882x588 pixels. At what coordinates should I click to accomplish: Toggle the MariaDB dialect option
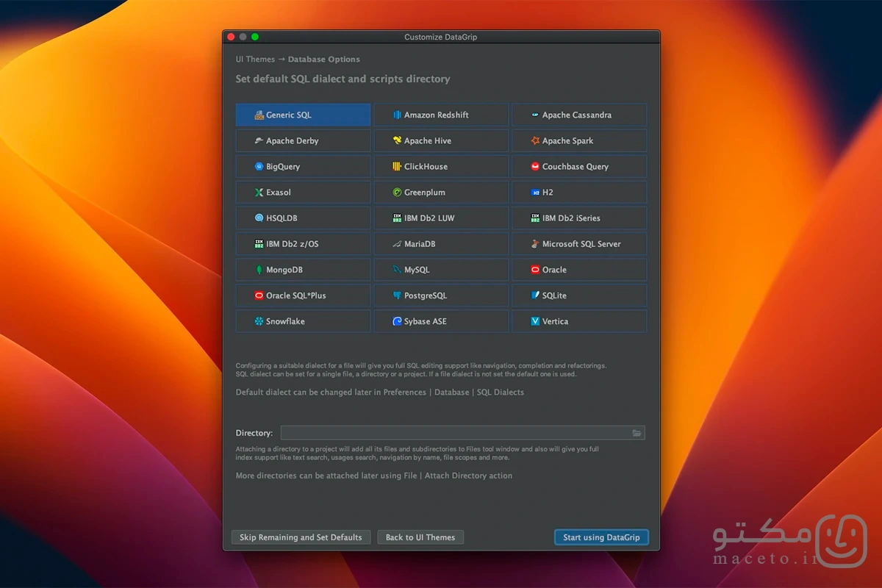[x=441, y=244]
